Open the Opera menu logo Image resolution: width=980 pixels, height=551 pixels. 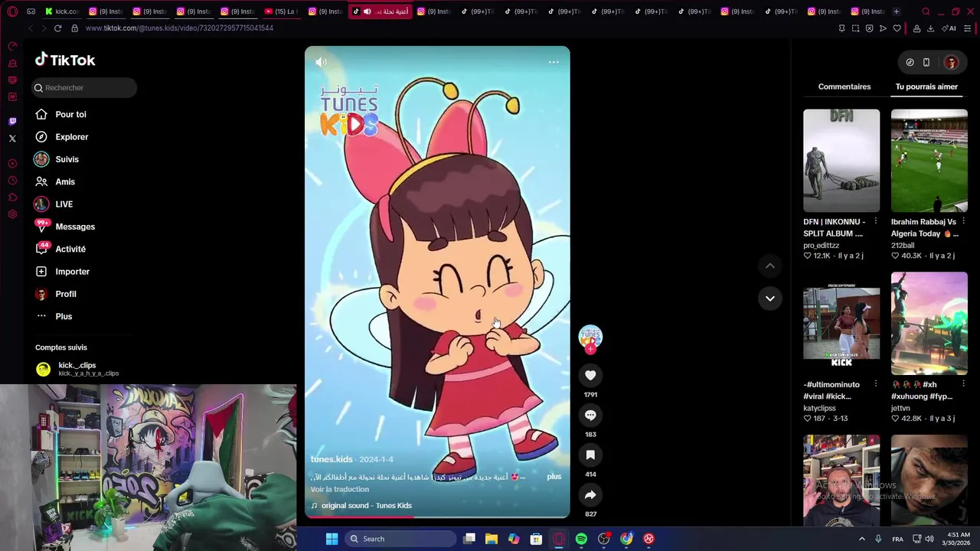point(12,11)
